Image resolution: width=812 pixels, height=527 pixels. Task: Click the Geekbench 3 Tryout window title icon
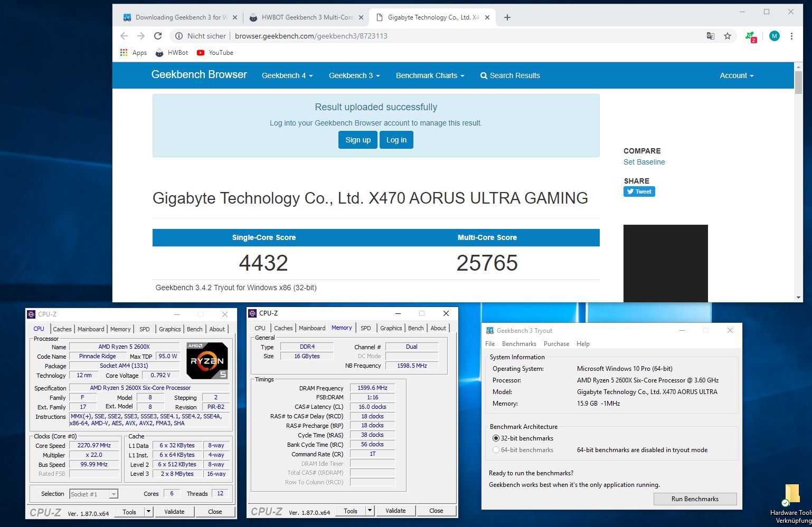[x=489, y=330]
